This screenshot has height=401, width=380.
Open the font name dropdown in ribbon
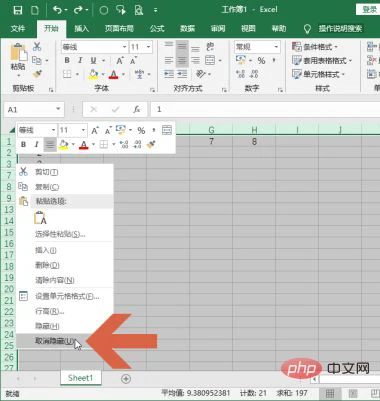coord(124,47)
